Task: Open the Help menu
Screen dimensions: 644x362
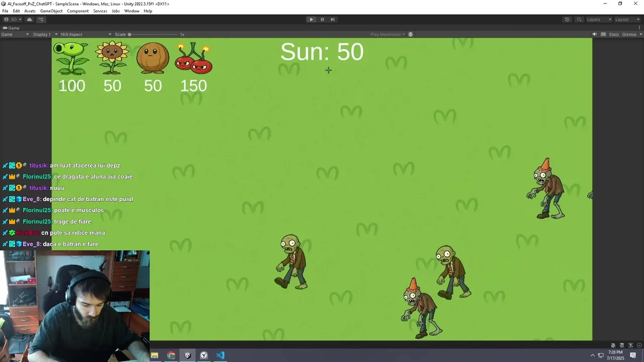Action: (x=148, y=11)
